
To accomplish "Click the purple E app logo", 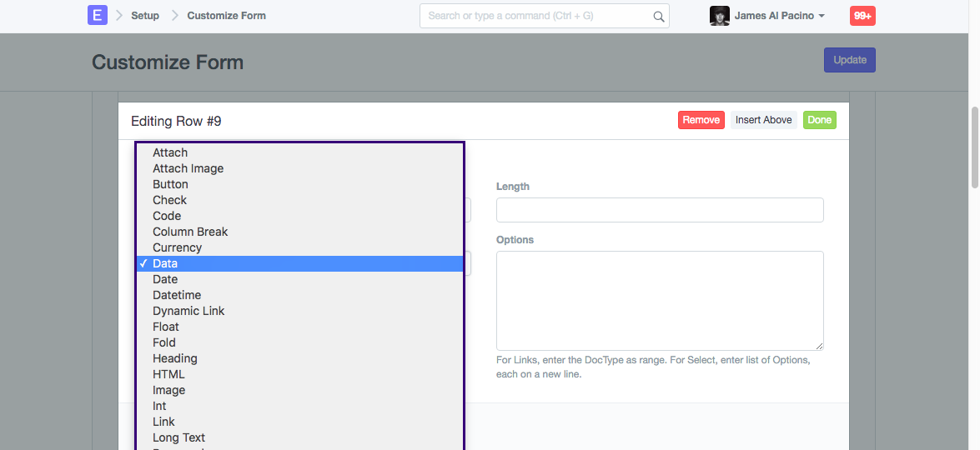I will [x=98, y=15].
